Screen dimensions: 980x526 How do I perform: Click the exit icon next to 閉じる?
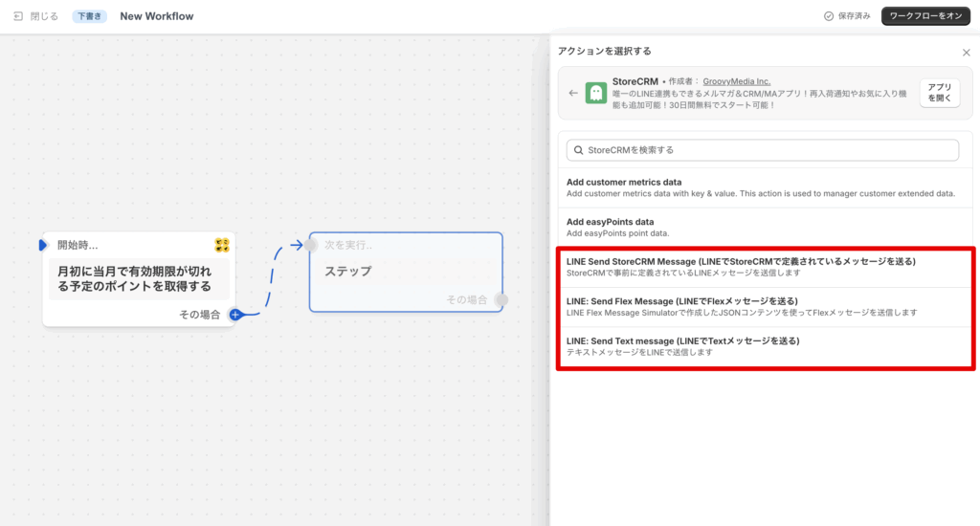pyautogui.click(x=18, y=16)
